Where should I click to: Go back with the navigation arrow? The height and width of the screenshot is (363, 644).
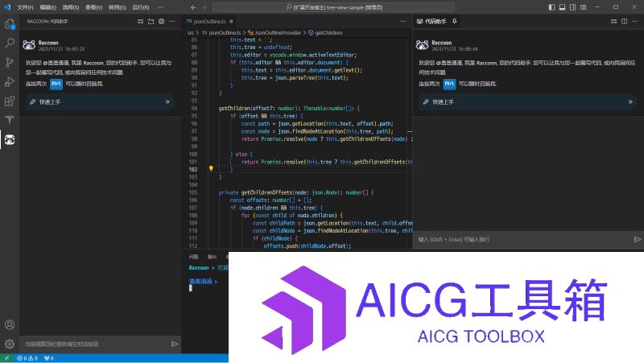click(193, 7)
